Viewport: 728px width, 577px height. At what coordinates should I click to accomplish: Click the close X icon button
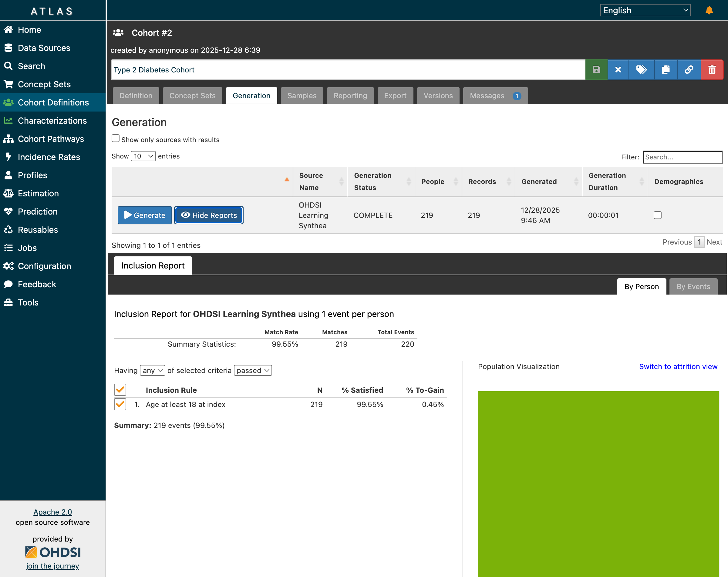(x=618, y=70)
